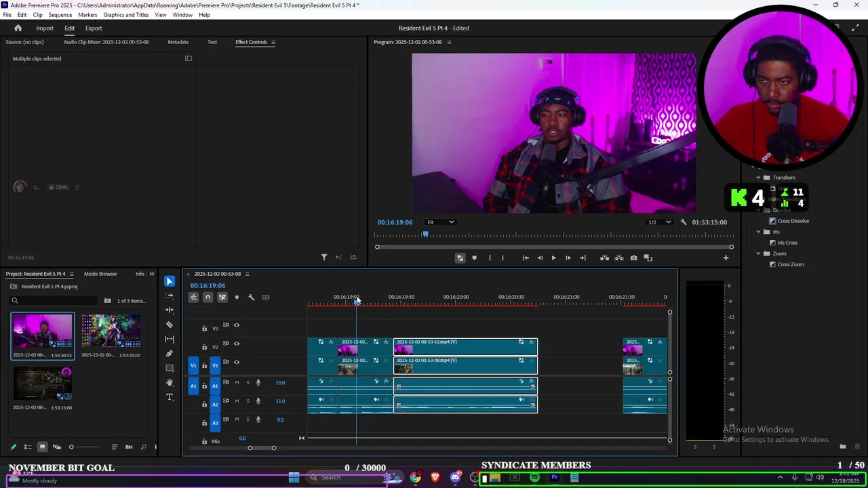Switch Project panel to List View
Image resolution: width=868 pixels, height=488 pixels.
(x=28, y=447)
